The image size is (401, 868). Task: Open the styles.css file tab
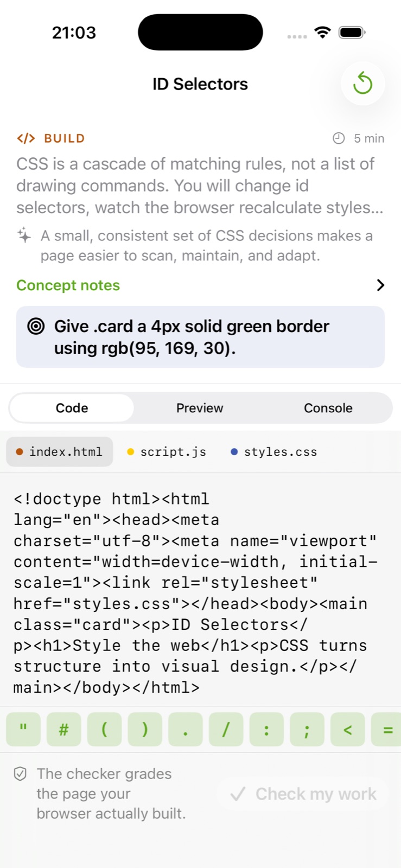[x=275, y=452]
